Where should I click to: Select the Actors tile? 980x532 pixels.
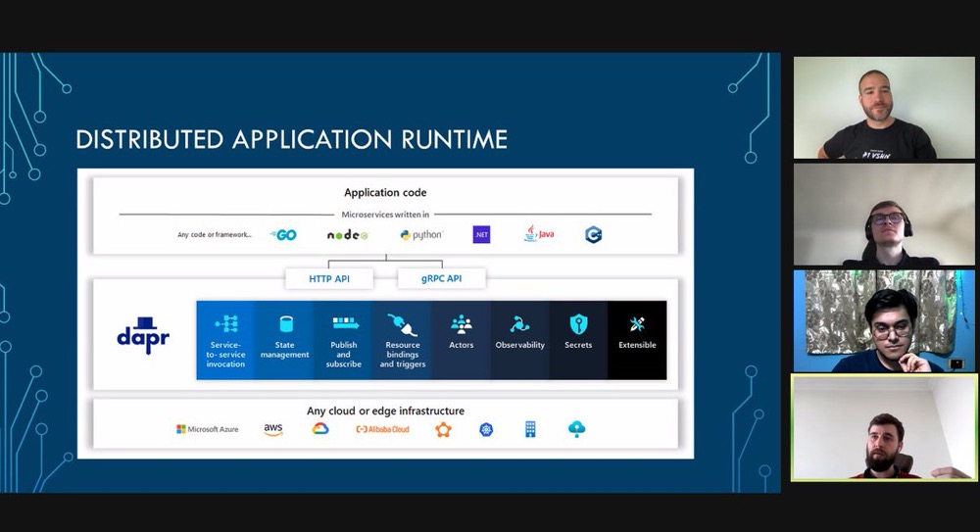[461, 340]
